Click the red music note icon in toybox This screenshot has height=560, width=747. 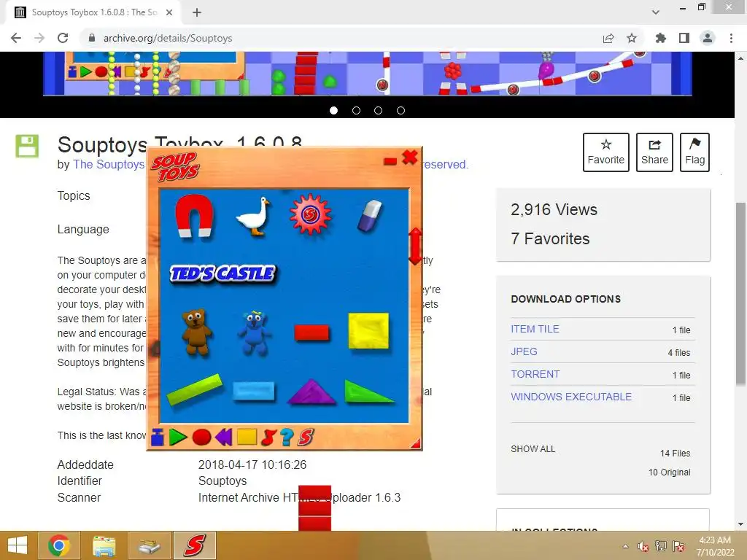tap(268, 437)
